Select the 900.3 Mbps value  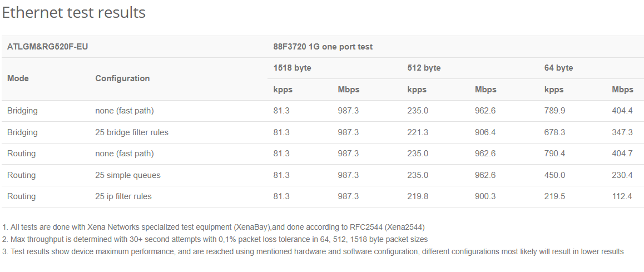486,196
